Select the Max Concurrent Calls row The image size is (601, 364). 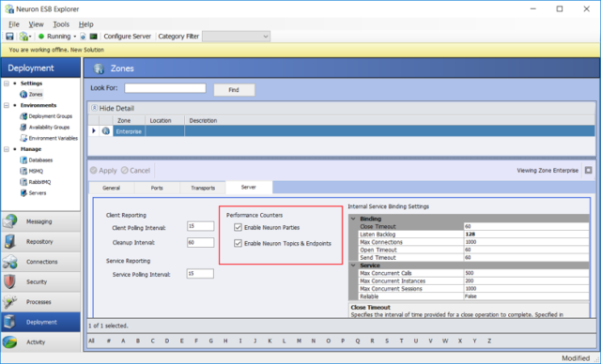pyautogui.click(x=473, y=273)
